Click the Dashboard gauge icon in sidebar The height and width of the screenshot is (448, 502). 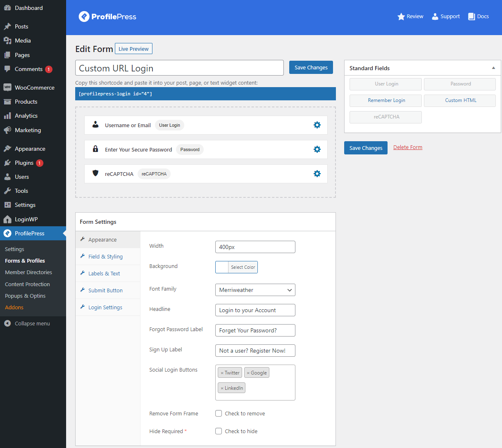pos(7,8)
